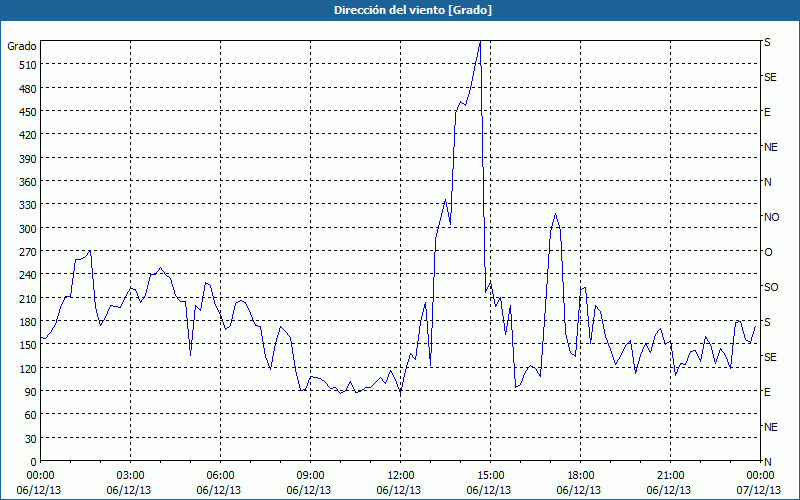
Task: Select the 03:00 time axis label
Action: point(131,476)
